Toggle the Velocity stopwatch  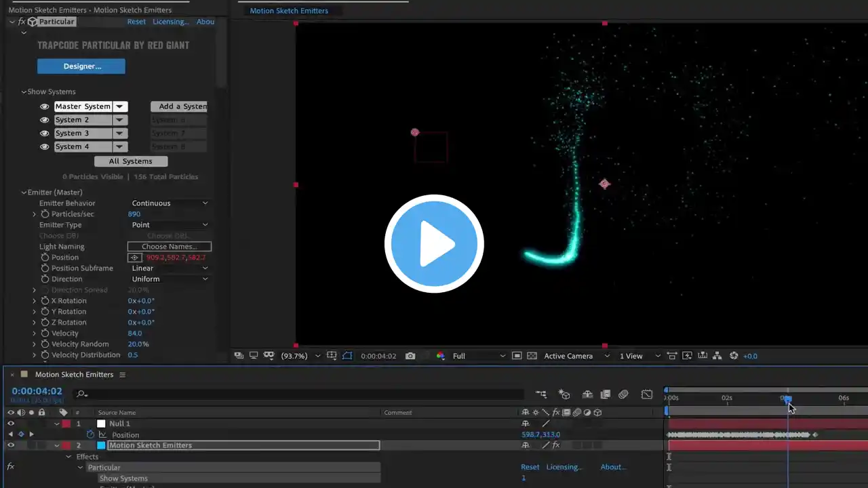click(x=45, y=333)
